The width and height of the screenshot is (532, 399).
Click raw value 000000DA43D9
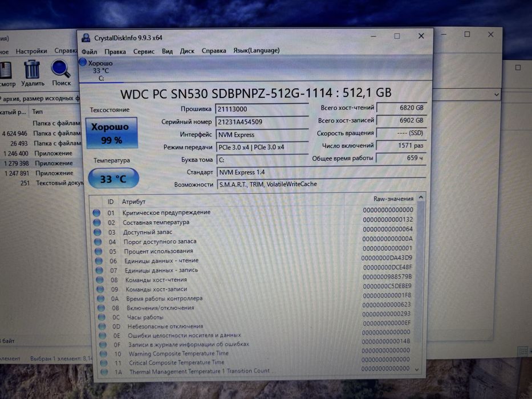click(x=387, y=258)
